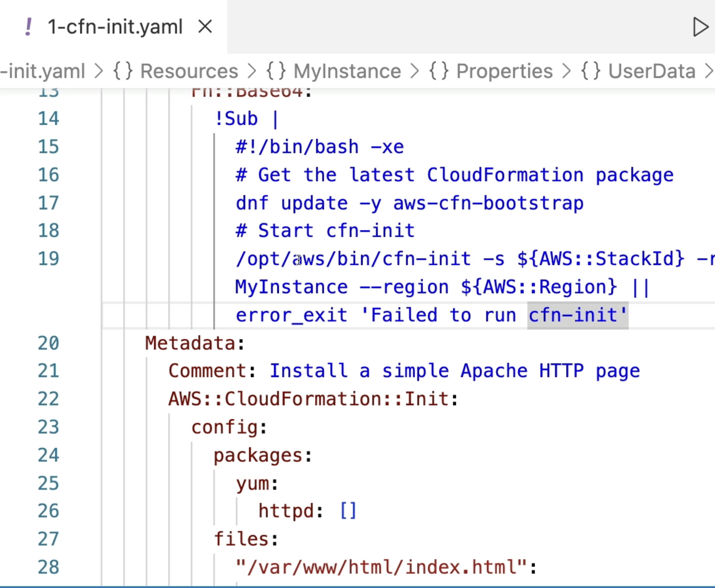Open the UserData breadcrumb
Image resolution: width=715 pixels, height=588 pixels.
pyautogui.click(x=652, y=72)
